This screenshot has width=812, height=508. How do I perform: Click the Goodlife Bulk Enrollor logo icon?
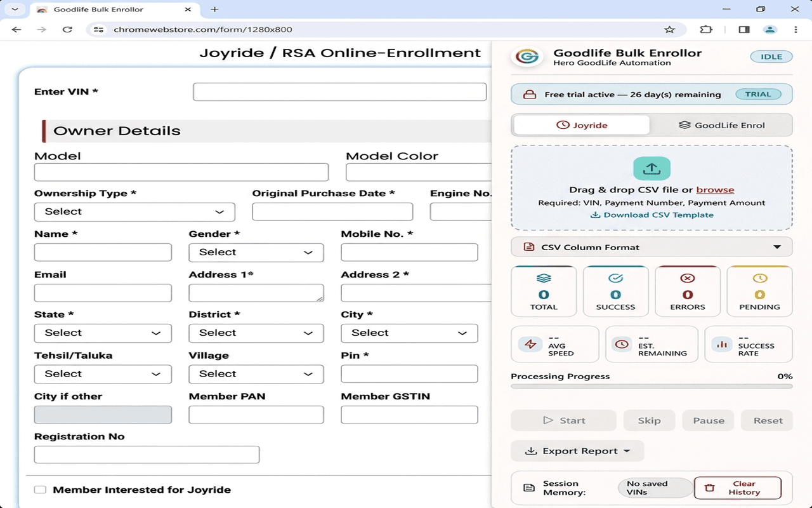[527, 57]
